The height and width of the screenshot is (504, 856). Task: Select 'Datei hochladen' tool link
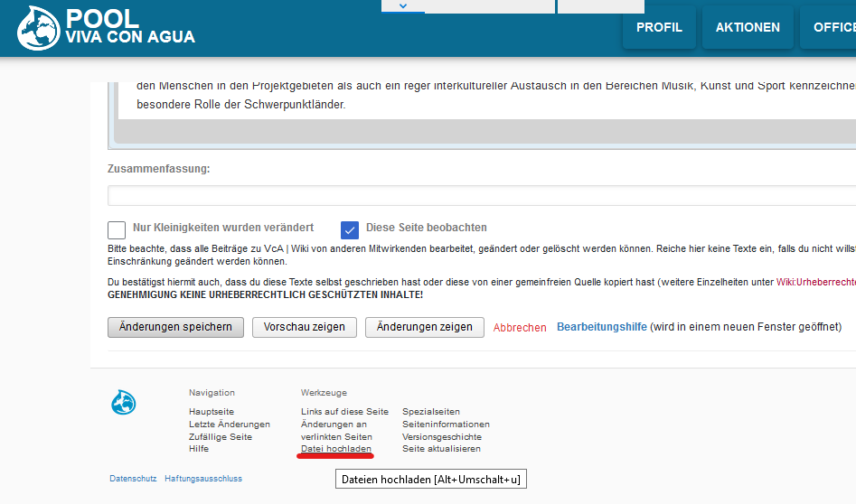(x=336, y=449)
